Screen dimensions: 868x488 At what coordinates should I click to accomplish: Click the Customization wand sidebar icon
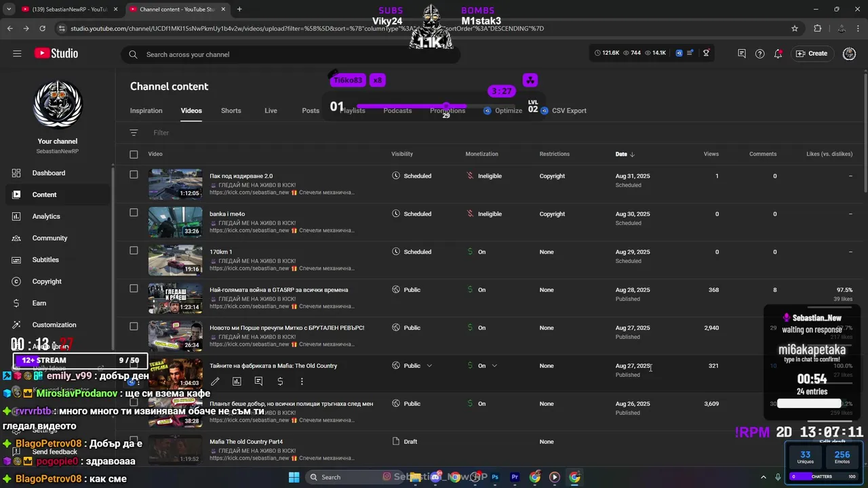pyautogui.click(x=17, y=325)
